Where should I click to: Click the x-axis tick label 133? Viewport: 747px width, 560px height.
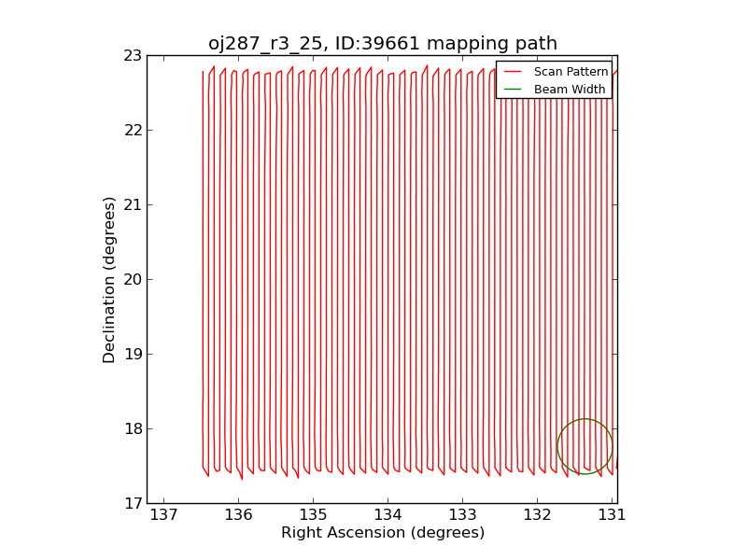click(462, 514)
